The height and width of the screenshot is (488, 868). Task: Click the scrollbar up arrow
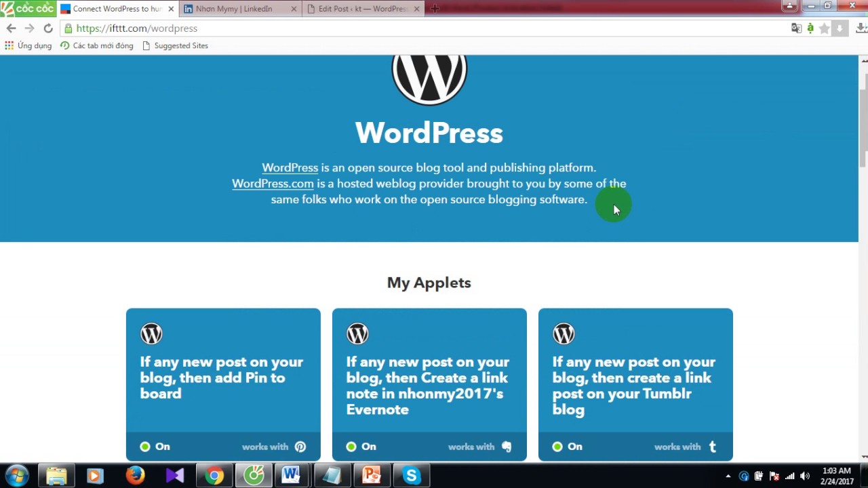pos(864,60)
